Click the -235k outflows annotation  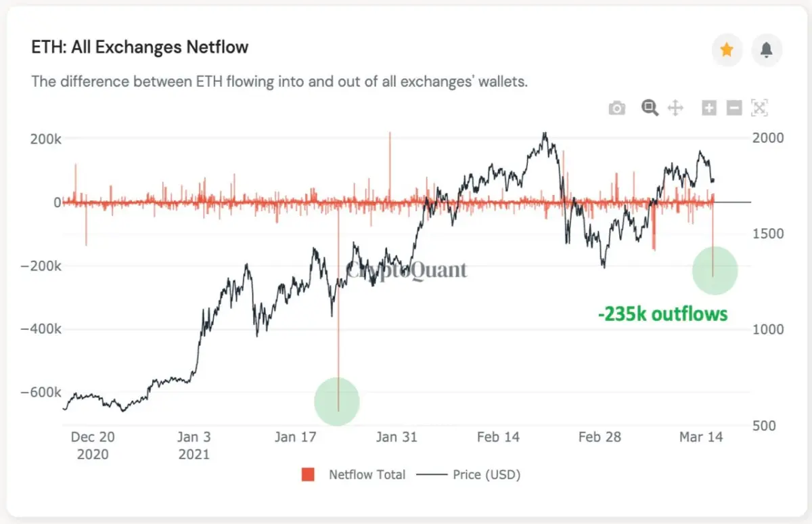(662, 314)
